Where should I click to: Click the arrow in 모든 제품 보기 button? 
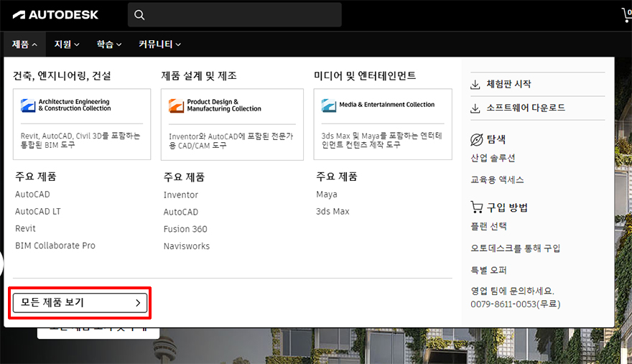coord(138,303)
